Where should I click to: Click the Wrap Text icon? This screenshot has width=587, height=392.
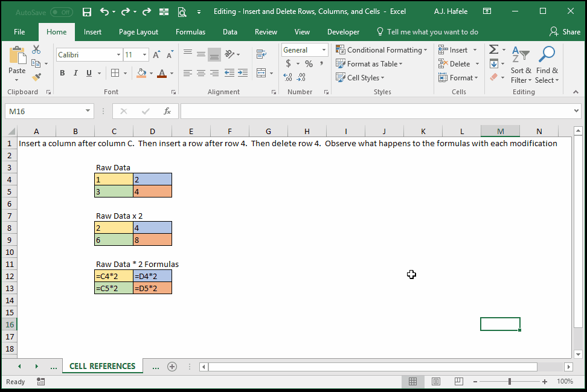pos(261,54)
